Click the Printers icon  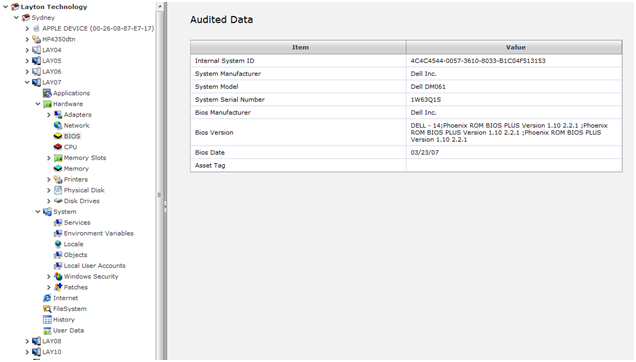pos(58,179)
